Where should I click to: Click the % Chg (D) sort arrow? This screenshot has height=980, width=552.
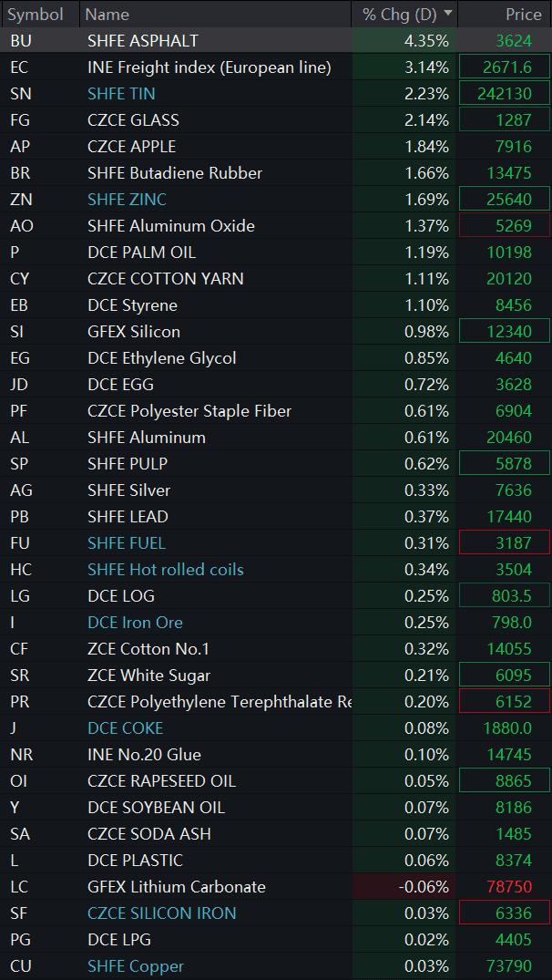[x=448, y=14]
